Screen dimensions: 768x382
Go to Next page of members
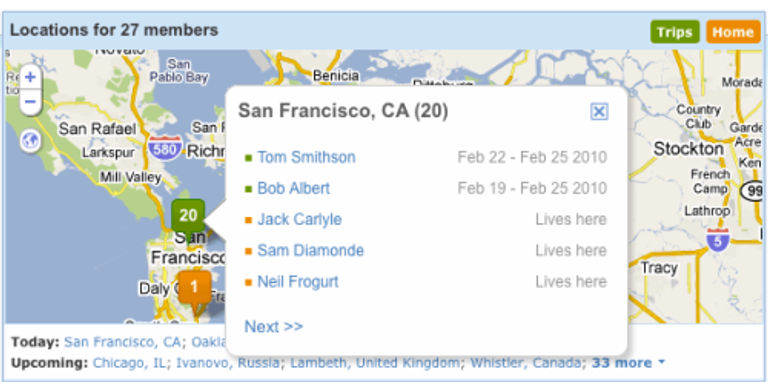274,326
